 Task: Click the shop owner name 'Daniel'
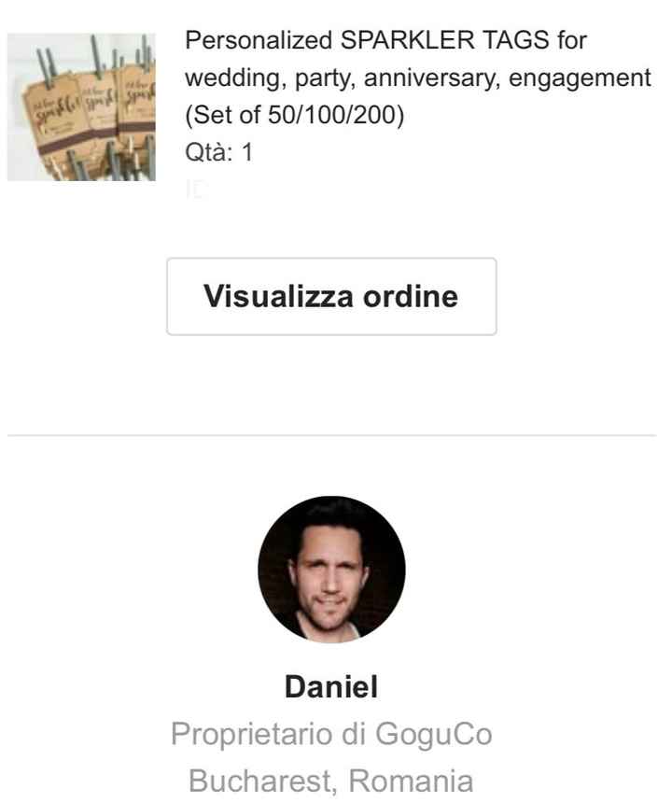331,688
